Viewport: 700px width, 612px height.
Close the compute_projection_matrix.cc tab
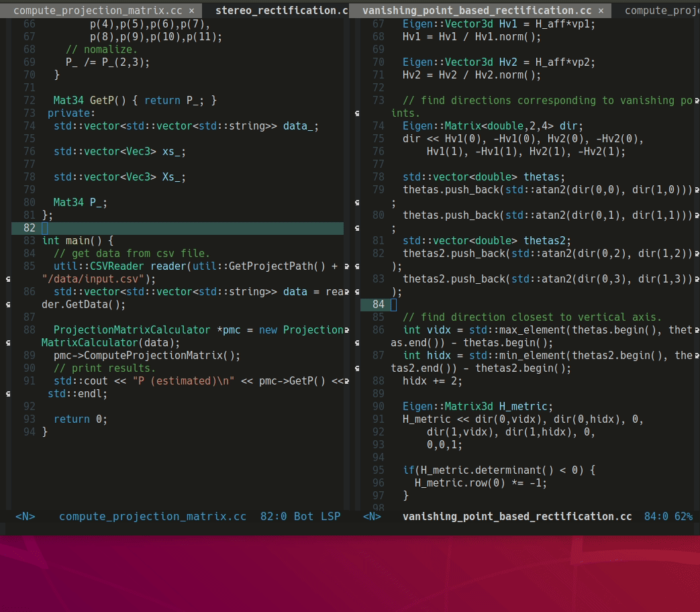click(191, 10)
